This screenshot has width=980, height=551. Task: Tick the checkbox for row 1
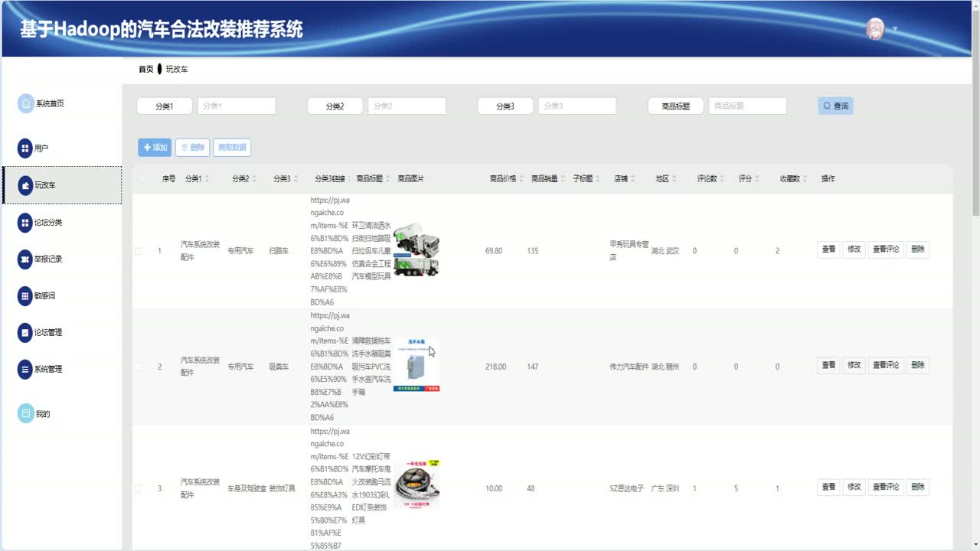tap(138, 251)
